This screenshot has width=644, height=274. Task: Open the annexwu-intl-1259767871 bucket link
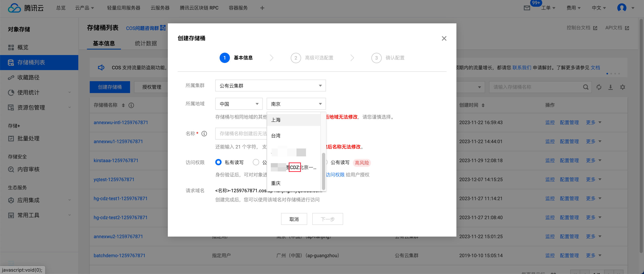(121, 123)
